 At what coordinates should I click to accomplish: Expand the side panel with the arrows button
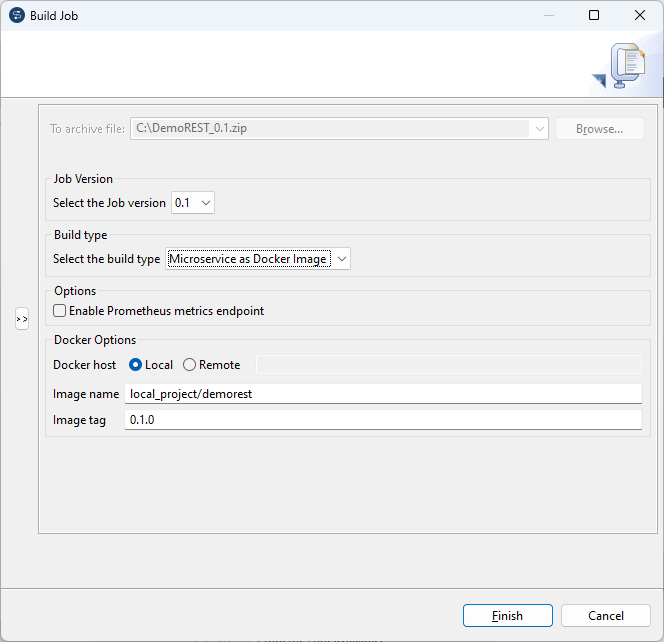click(x=22, y=319)
